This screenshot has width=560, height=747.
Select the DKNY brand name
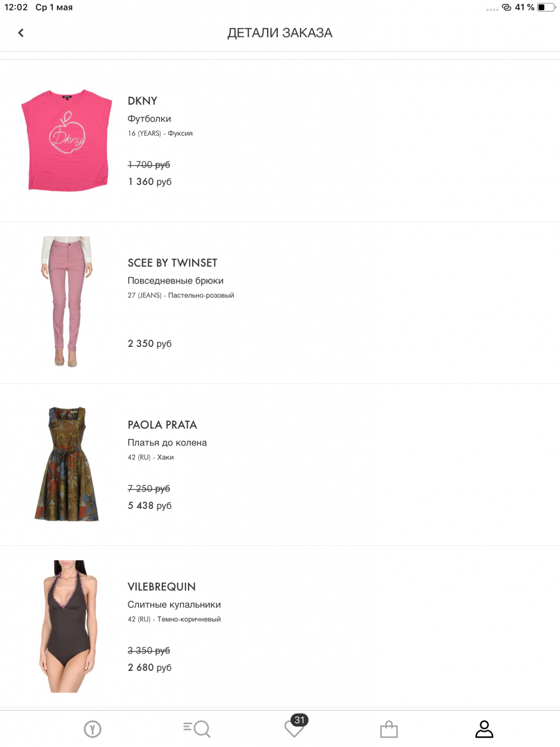[142, 101]
